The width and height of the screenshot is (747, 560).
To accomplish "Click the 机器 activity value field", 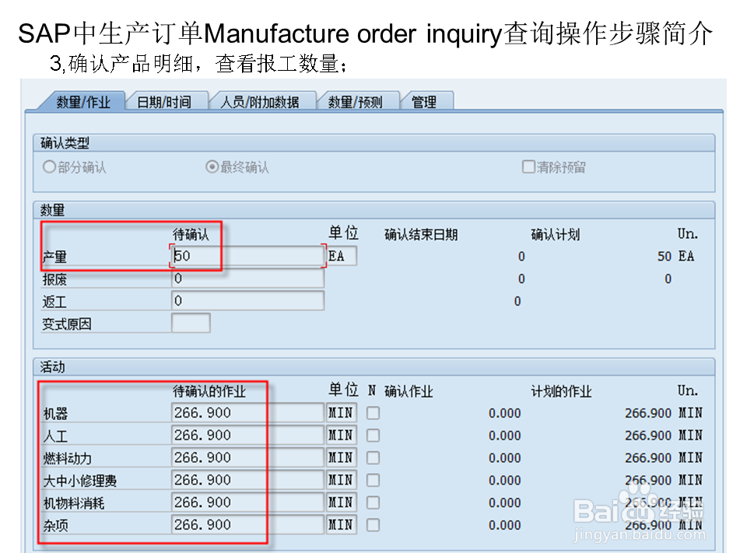I will pyautogui.click(x=247, y=412).
